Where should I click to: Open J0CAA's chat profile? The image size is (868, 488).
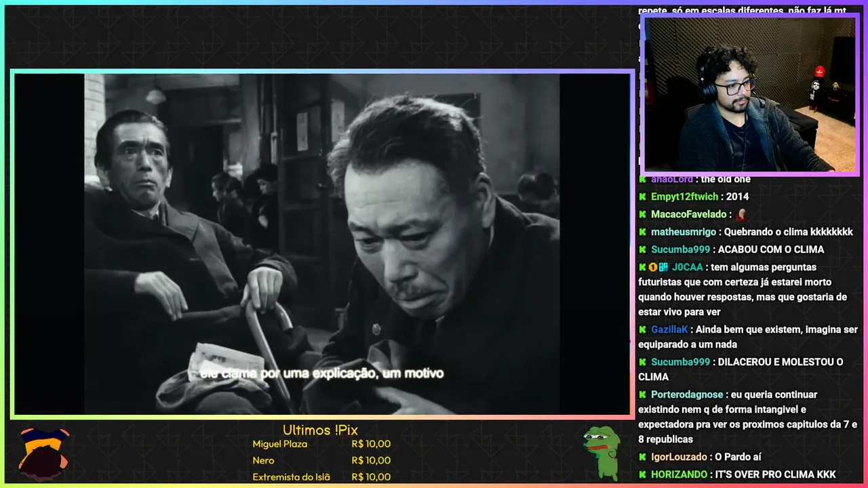[687, 267]
